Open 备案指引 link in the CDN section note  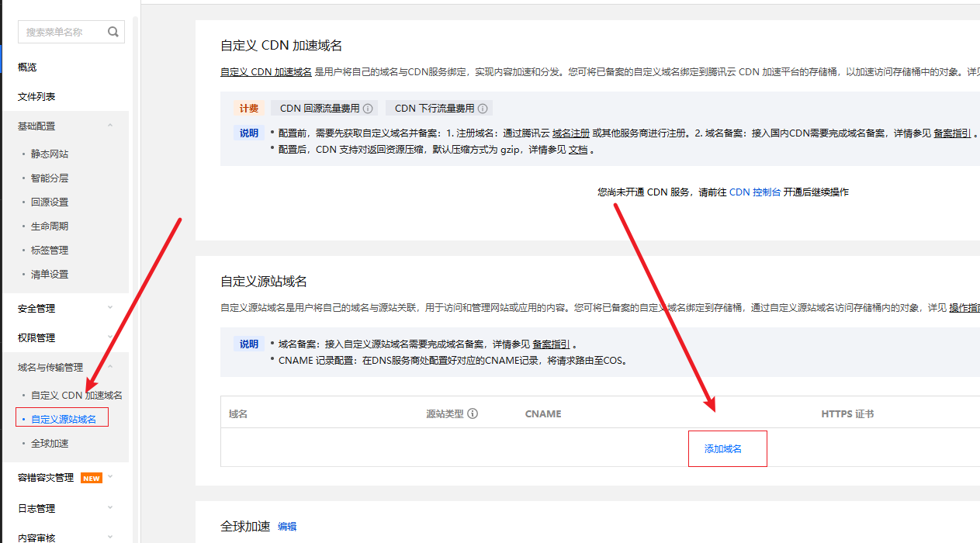point(952,133)
